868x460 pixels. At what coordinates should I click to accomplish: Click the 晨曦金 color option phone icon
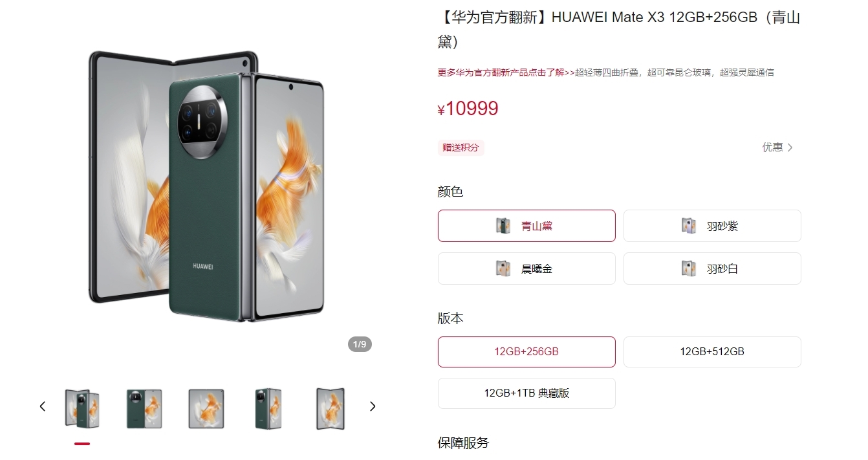tap(503, 268)
